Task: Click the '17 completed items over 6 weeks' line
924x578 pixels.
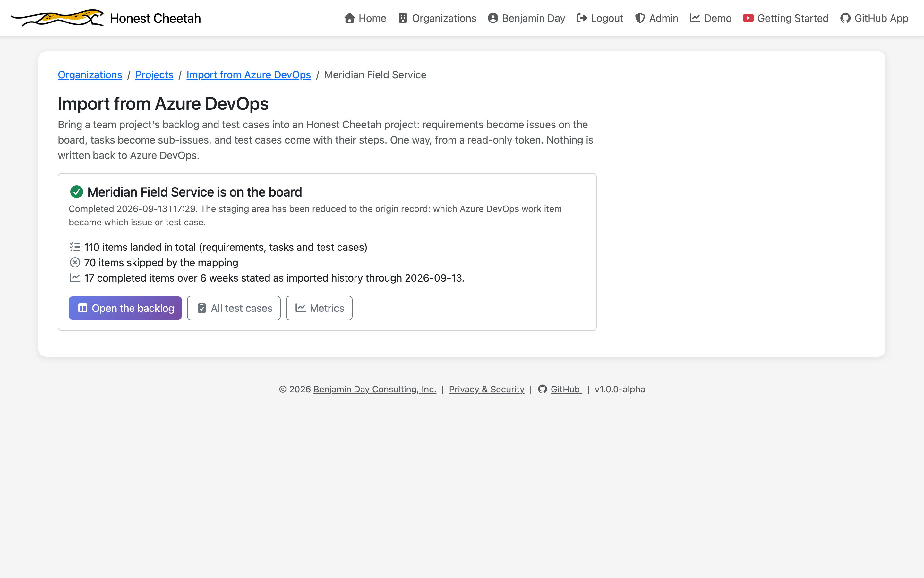Action: (274, 278)
